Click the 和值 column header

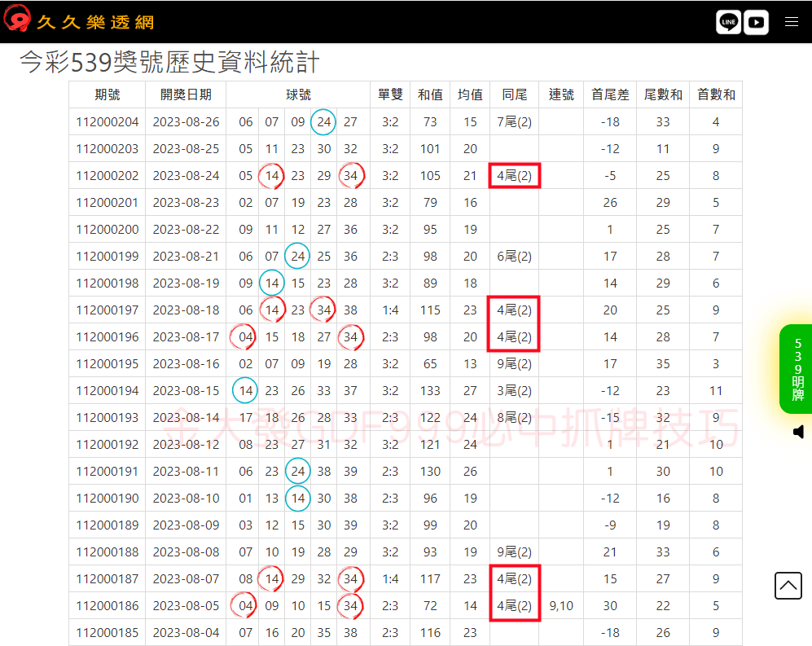[x=429, y=94]
